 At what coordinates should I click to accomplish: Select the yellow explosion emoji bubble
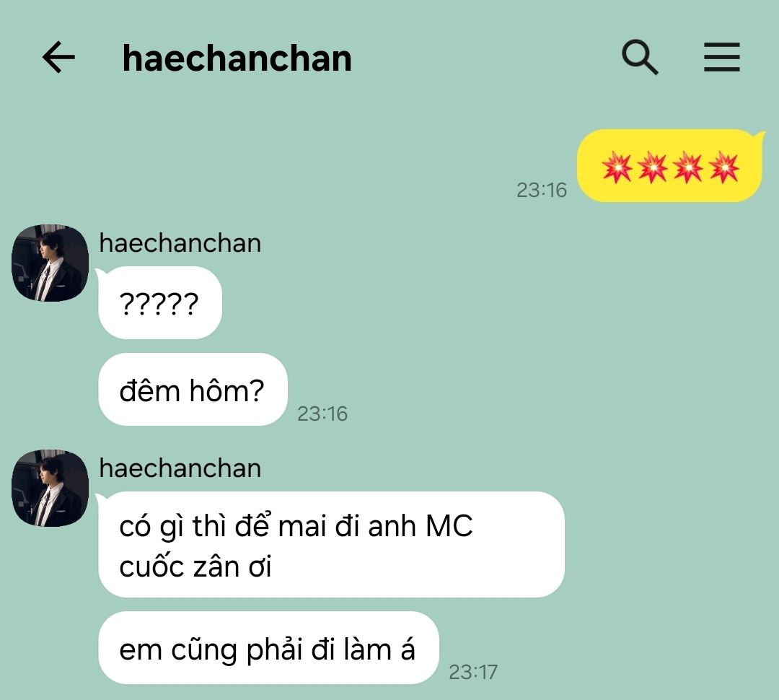point(669,165)
